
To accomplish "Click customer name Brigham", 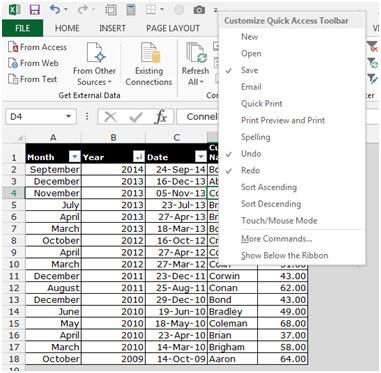I will (x=232, y=347).
